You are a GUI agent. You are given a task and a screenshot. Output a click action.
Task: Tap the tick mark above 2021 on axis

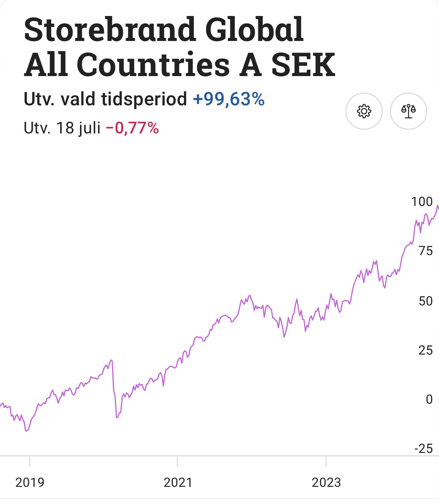178,461
